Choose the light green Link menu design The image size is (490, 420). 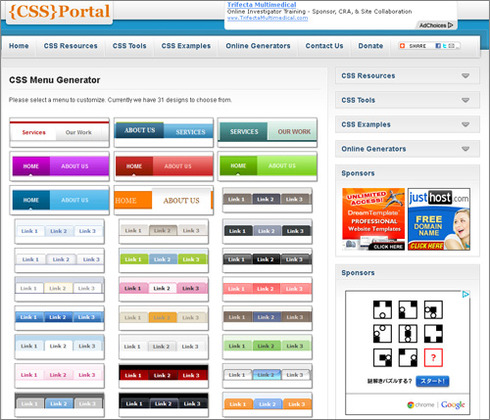pyautogui.click(x=267, y=347)
